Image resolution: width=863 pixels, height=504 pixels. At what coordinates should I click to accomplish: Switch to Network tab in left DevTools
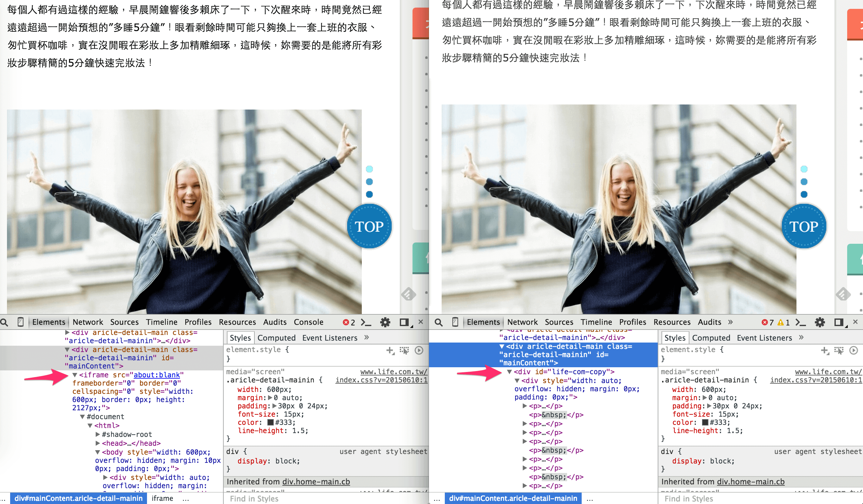click(88, 322)
